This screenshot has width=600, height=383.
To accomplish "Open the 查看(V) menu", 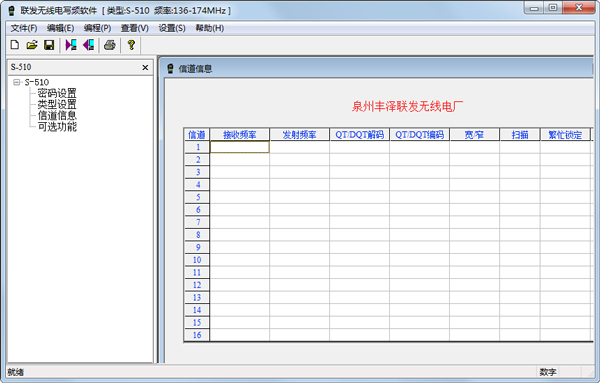I will (135, 28).
